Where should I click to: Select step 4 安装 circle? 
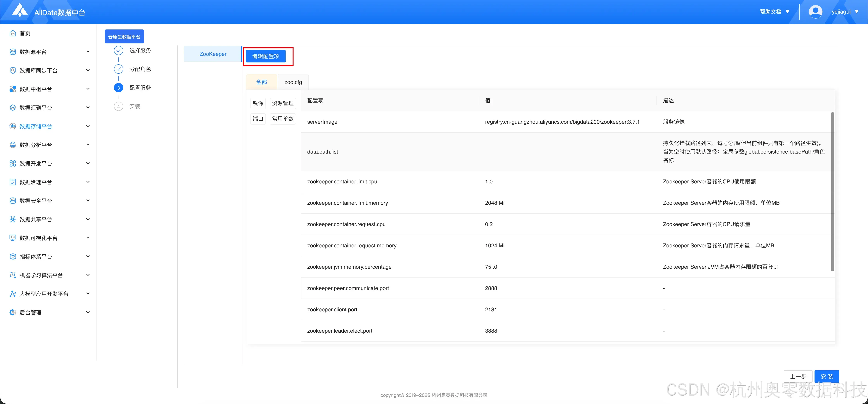pos(118,106)
